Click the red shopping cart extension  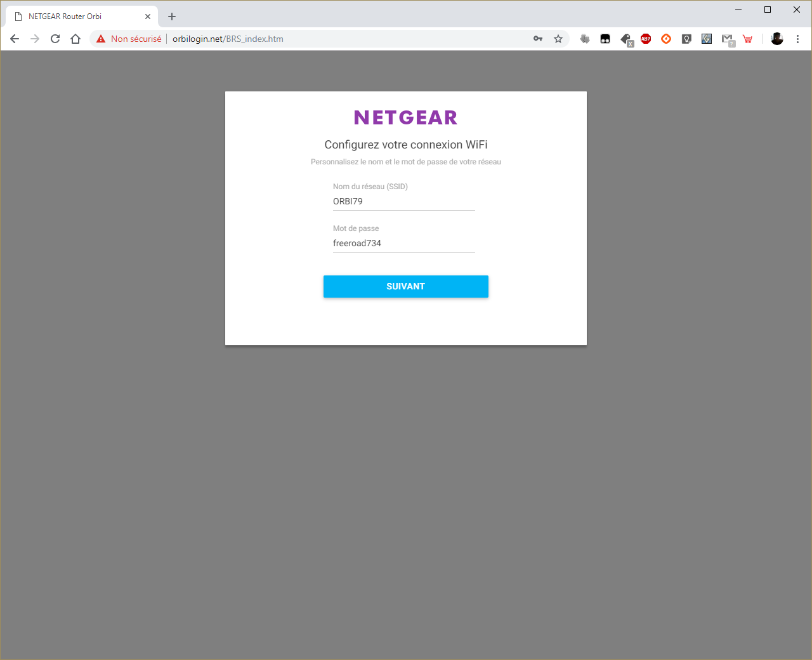pyautogui.click(x=747, y=39)
